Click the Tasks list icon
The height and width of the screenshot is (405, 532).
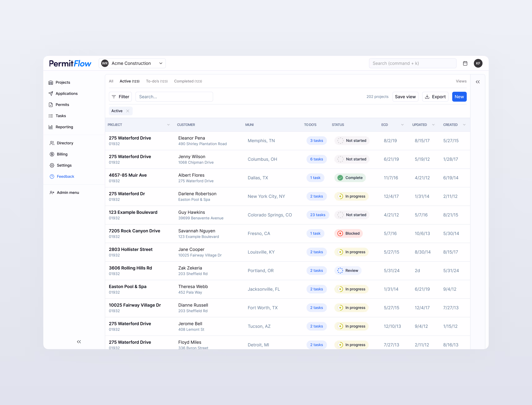pyautogui.click(x=51, y=116)
